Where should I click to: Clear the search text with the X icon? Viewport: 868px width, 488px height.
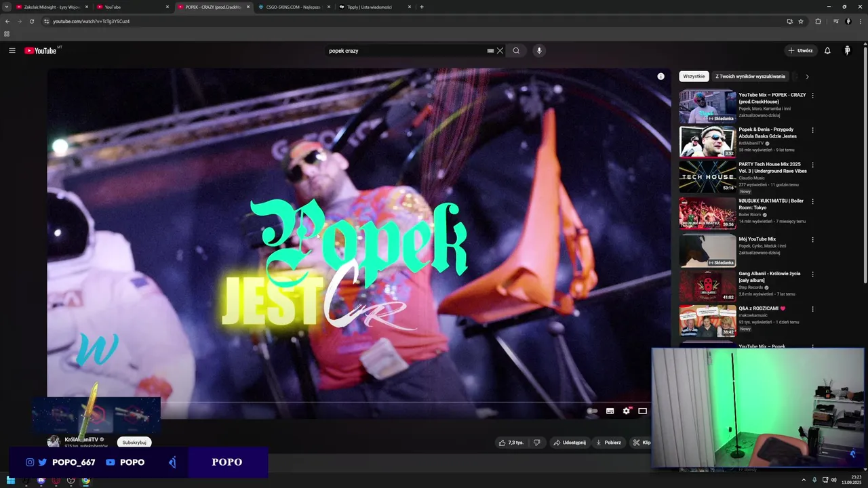500,51
